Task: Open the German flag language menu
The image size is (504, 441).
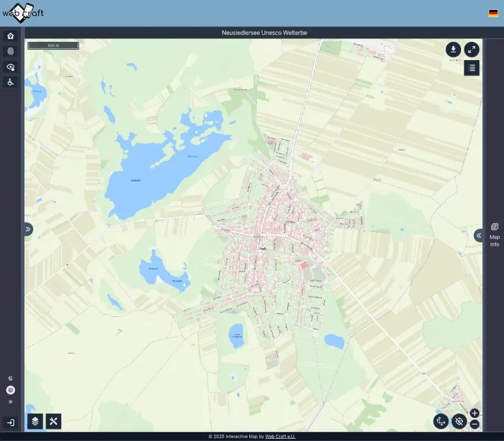Action: click(492, 13)
